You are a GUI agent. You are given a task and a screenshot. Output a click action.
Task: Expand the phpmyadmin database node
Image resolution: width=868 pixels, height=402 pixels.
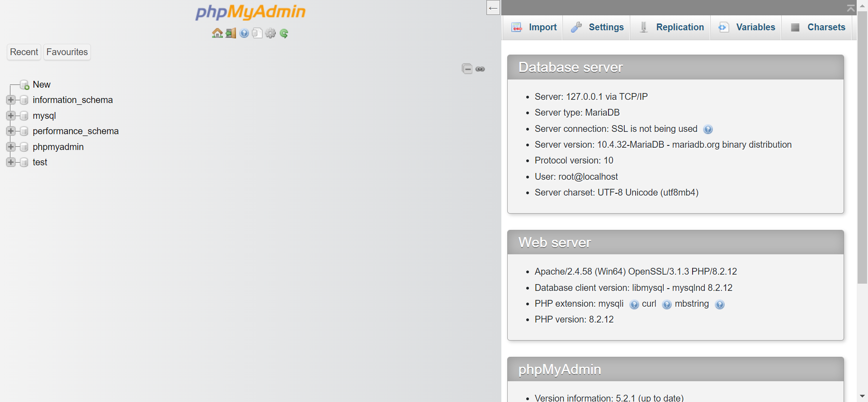[x=11, y=147]
